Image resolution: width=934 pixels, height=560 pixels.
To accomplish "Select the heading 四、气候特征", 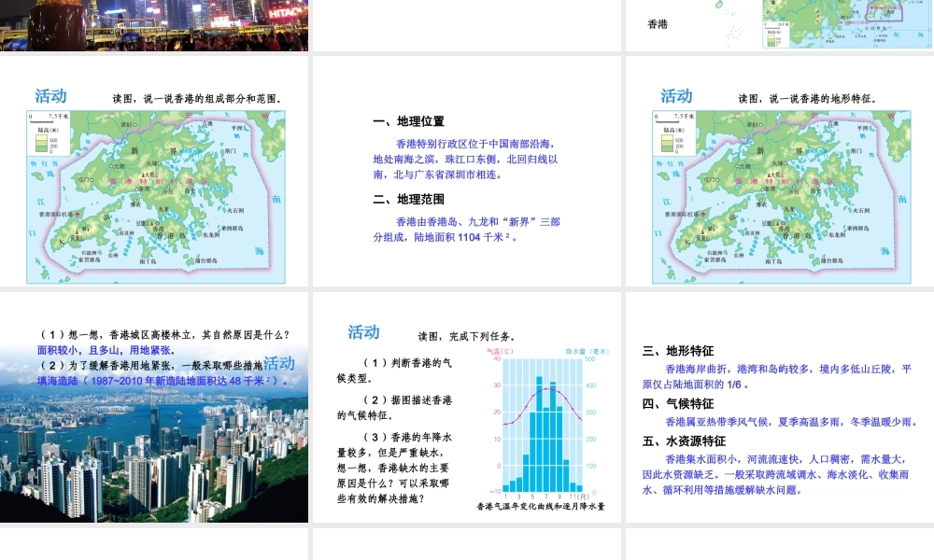I will [x=678, y=404].
